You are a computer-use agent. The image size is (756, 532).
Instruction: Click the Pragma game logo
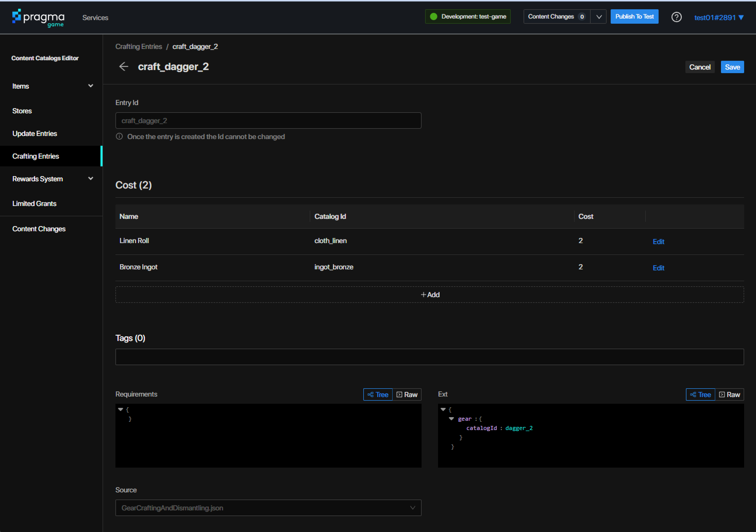[x=38, y=18]
